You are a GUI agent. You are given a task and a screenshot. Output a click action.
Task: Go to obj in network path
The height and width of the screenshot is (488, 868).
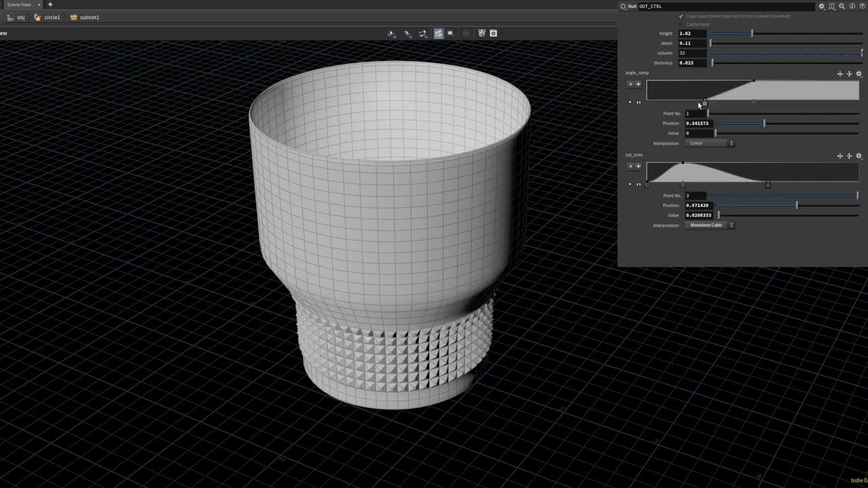pos(16,18)
